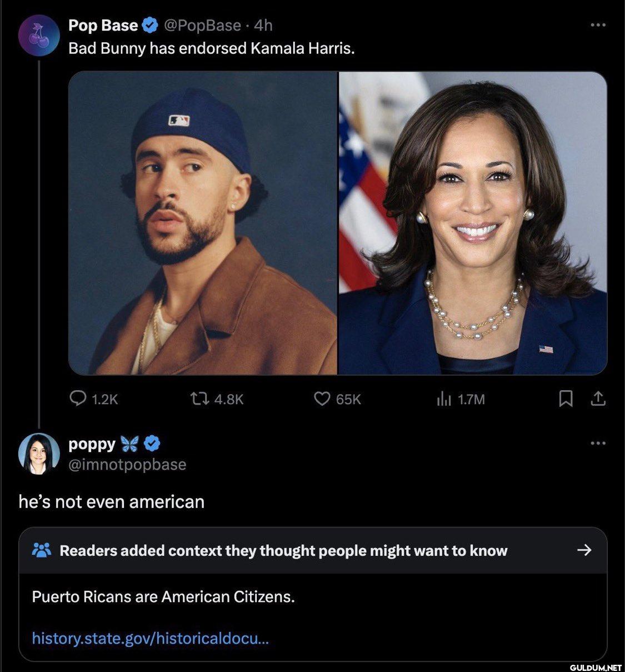Open poppy reply more options menu
The width and height of the screenshot is (625, 672).
pos(598,443)
